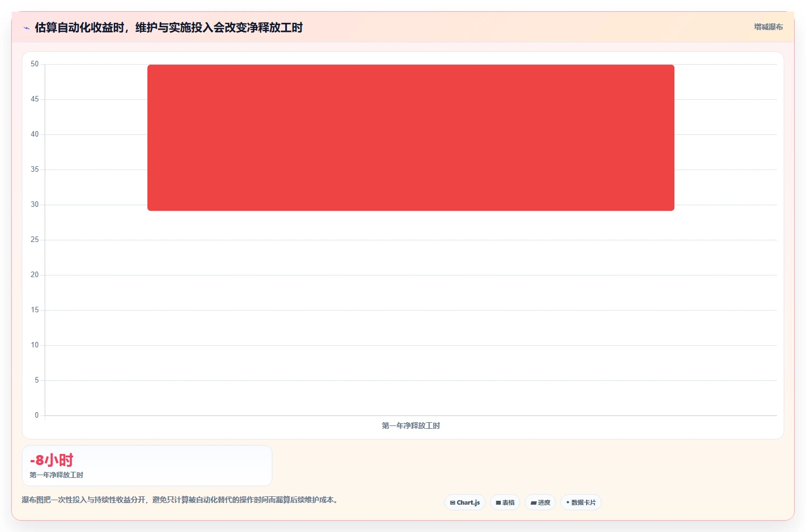Screen dimensions: 806x532
Task: Click the 增减瀑布 label in header
Action: [x=768, y=27]
